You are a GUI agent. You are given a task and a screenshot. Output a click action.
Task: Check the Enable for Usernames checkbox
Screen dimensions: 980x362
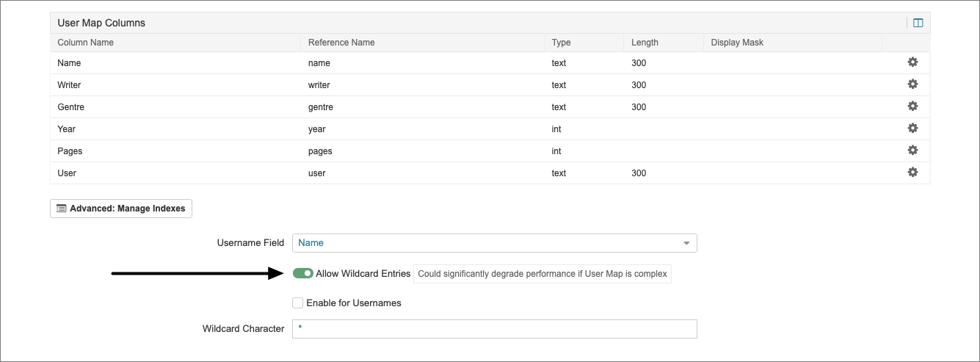point(297,303)
